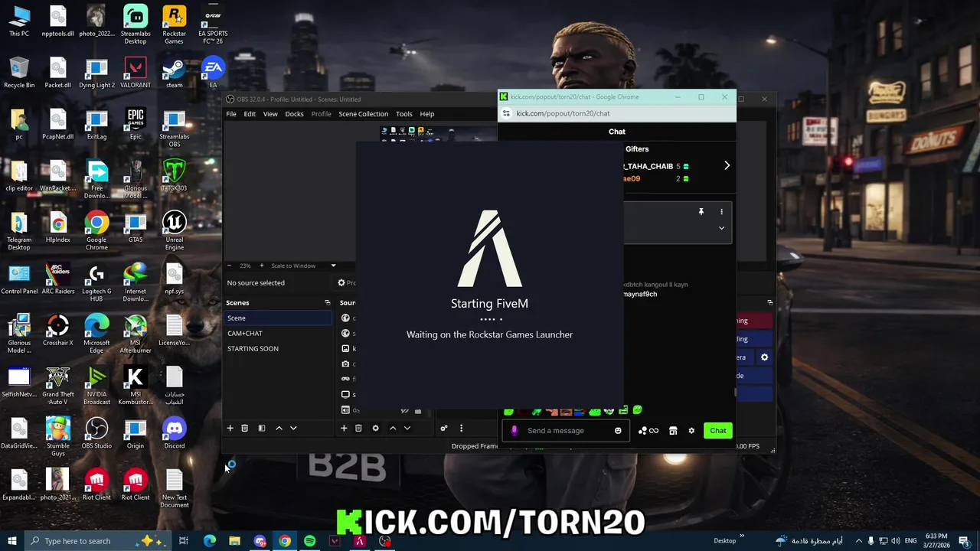
Task: Open Discord desktop icon
Action: [x=175, y=434]
